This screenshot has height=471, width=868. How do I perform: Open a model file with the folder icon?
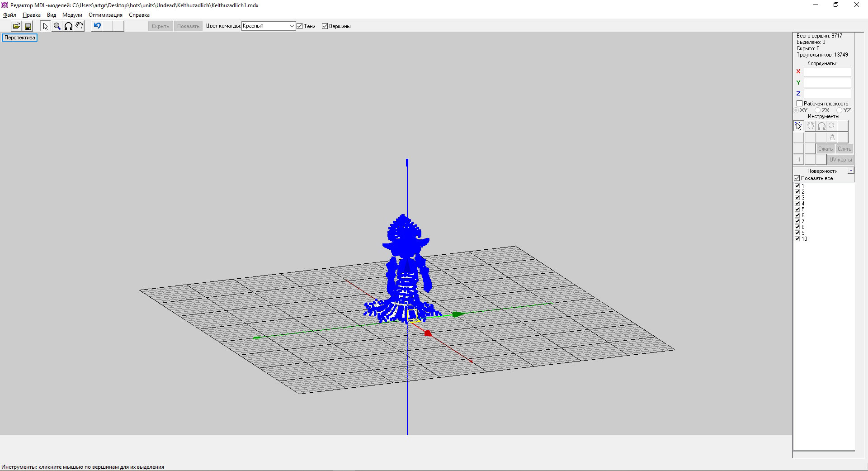click(x=16, y=26)
